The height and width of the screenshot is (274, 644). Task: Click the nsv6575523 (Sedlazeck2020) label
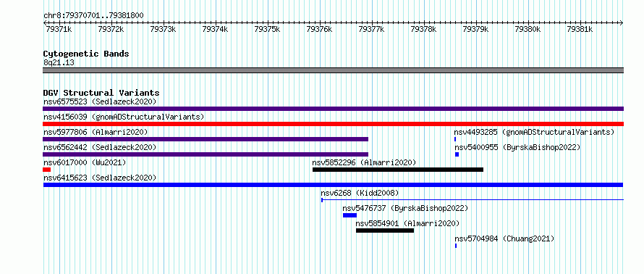(x=100, y=101)
